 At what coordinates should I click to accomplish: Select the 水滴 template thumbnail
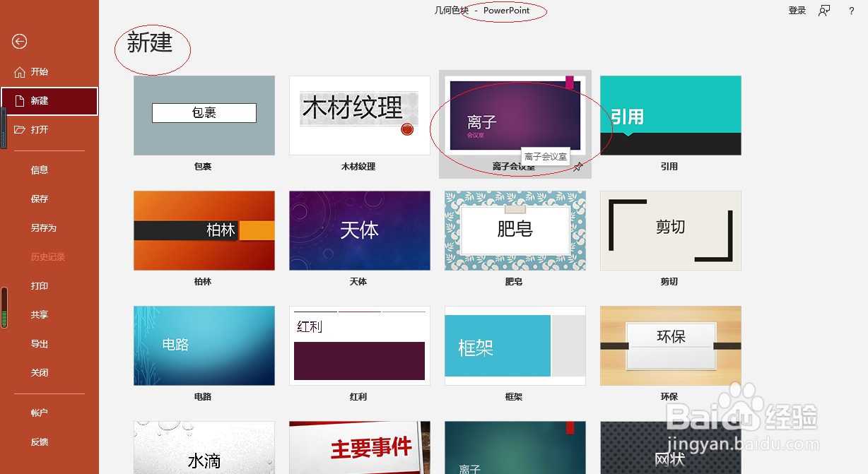204,448
